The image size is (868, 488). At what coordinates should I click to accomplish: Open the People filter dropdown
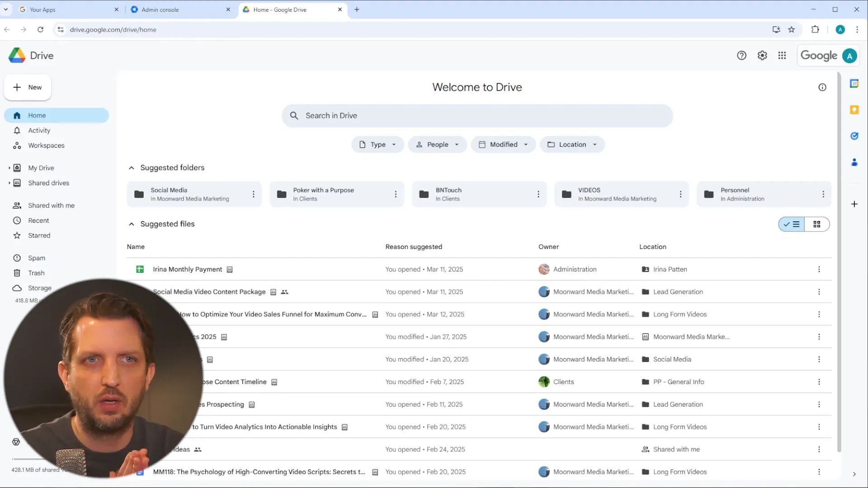coord(437,145)
